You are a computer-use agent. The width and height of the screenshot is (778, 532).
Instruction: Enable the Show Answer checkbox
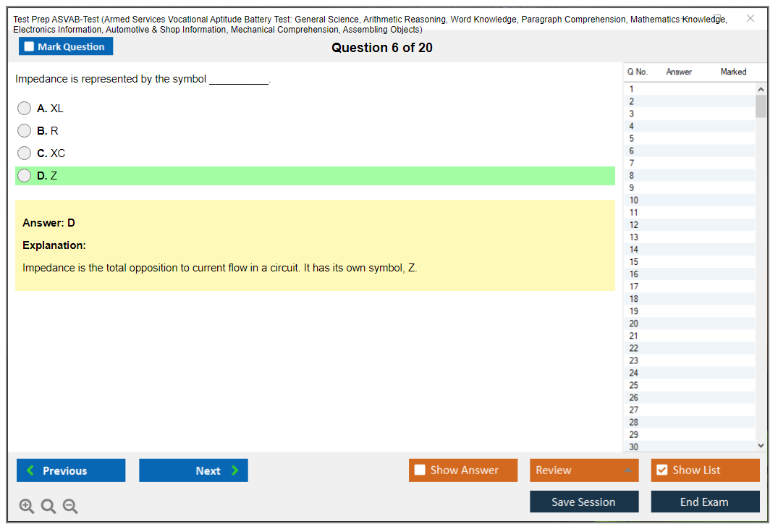(420, 470)
